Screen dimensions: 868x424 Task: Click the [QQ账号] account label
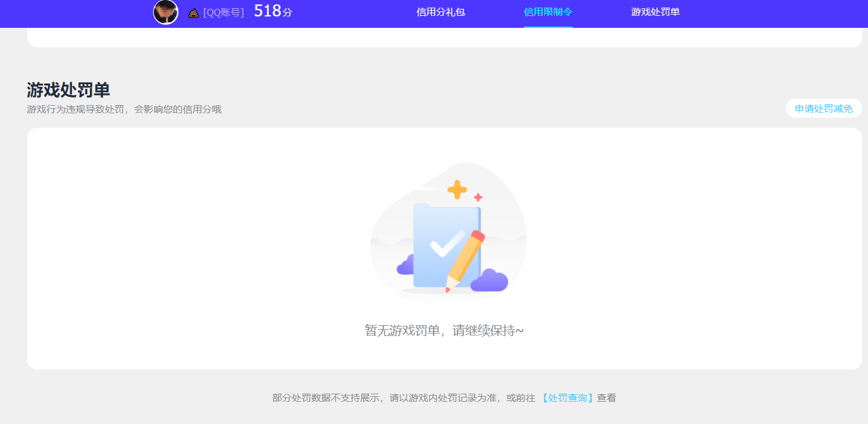(225, 12)
